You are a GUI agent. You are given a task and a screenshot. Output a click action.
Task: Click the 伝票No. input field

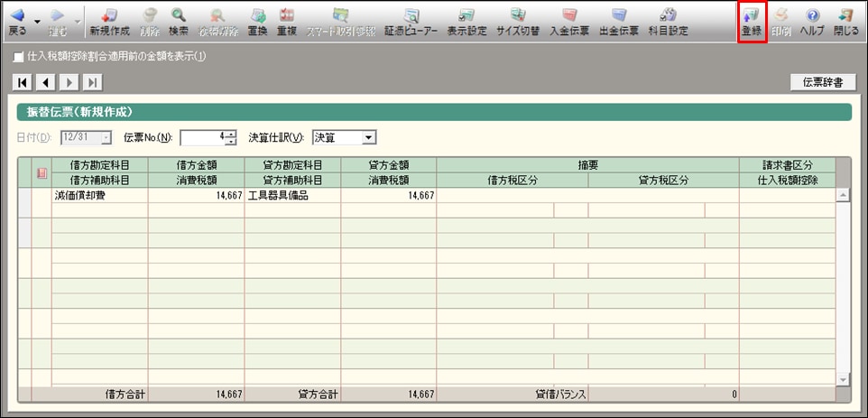[x=202, y=137]
